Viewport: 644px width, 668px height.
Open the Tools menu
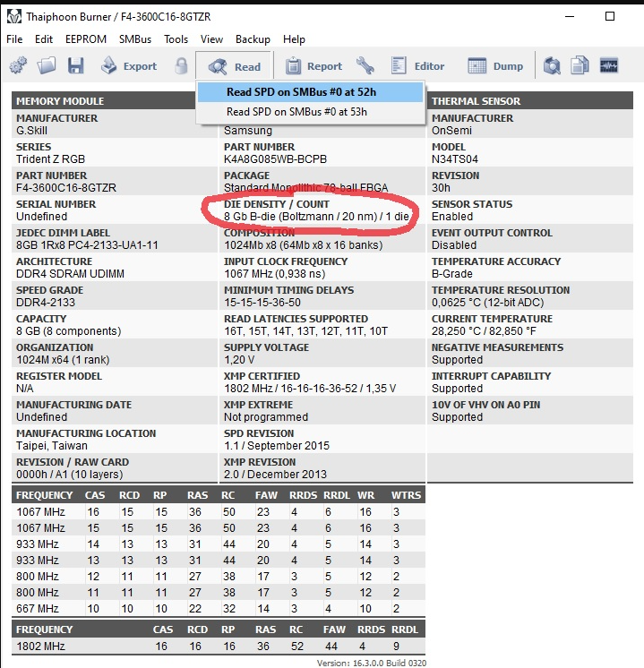click(176, 39)
